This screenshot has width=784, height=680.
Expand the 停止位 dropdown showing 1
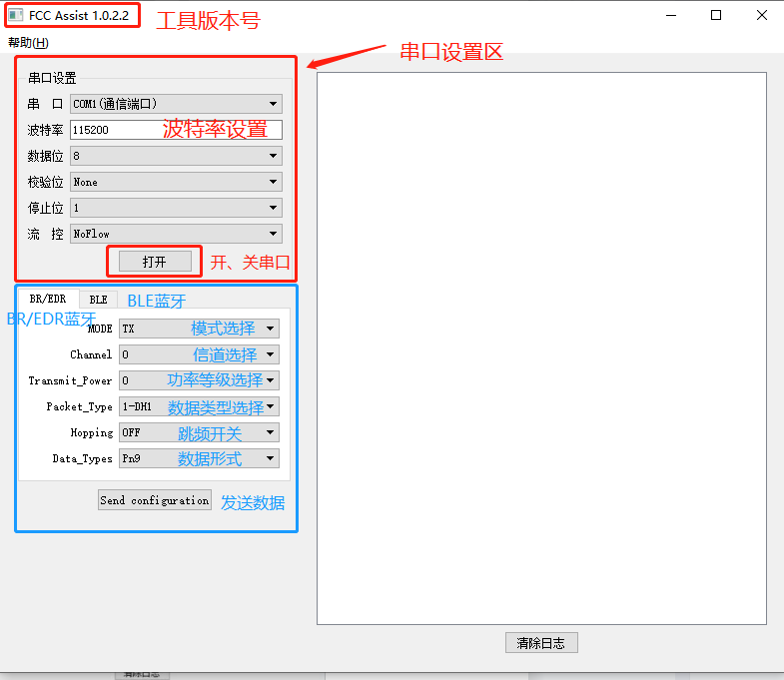[x=176, y=208]
